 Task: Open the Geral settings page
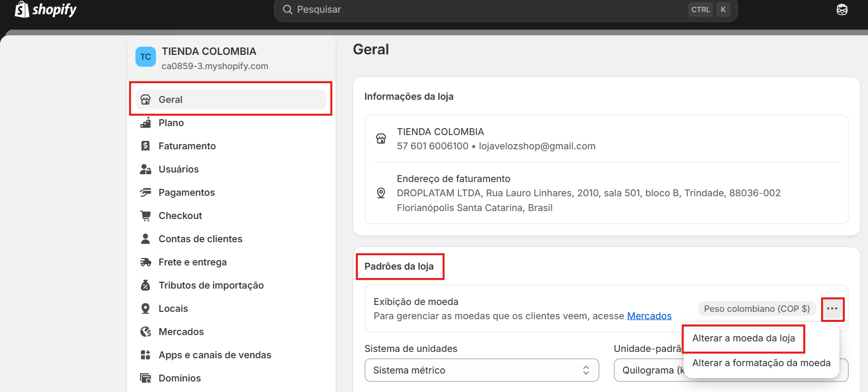(231, 100)
